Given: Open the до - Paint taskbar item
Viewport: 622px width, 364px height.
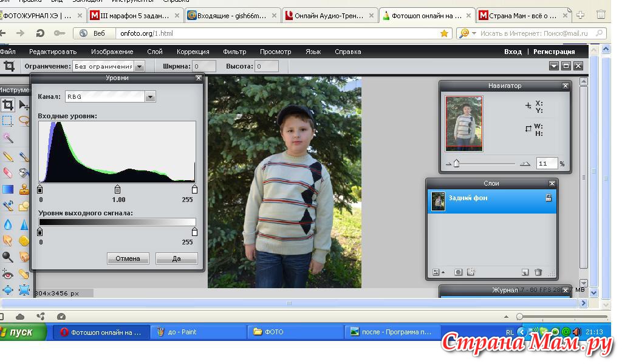Looking at the screenshot, I should coord(197,332).
